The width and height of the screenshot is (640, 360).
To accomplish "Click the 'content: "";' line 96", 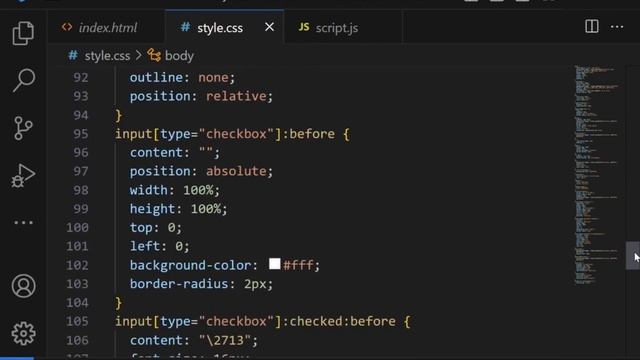I will click(175, 153).
